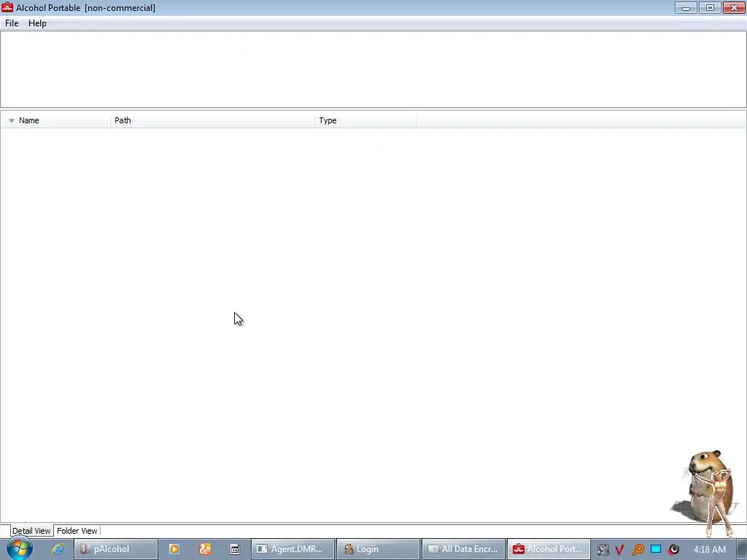Open the media player taskbar icon

(x=174, y=549)
